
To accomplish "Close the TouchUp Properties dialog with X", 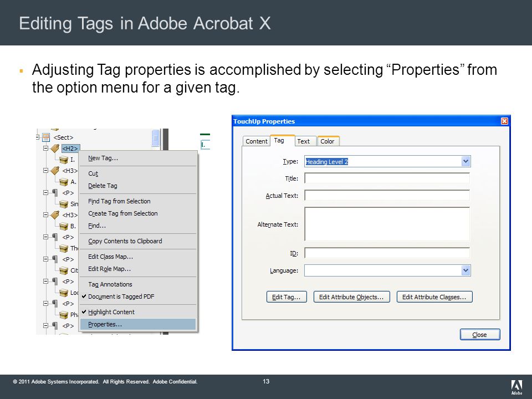I will pyautogui.click(x=504, y=121).
